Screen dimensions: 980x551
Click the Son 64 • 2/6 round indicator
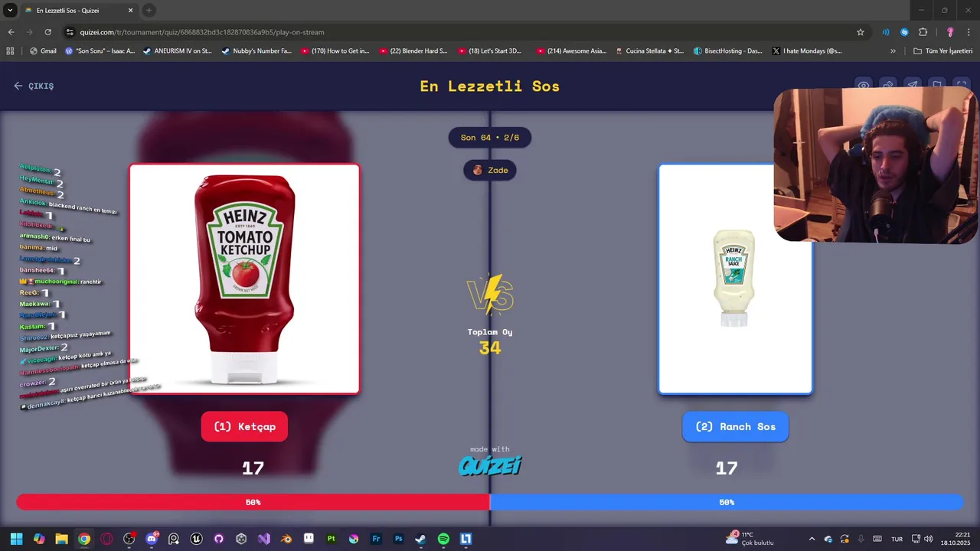coord(490,138)
